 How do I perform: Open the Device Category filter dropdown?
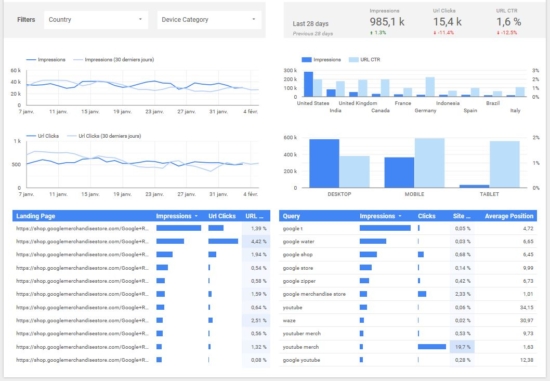209,20
